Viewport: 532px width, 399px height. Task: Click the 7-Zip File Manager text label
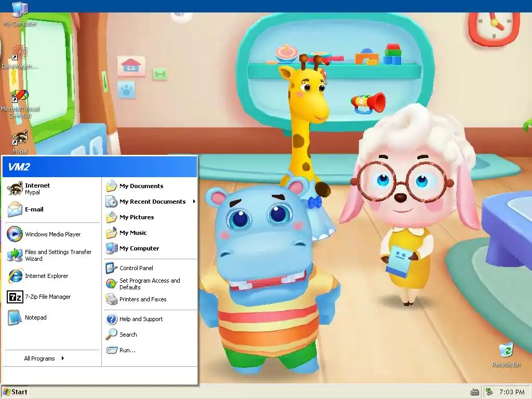point(48,297)
